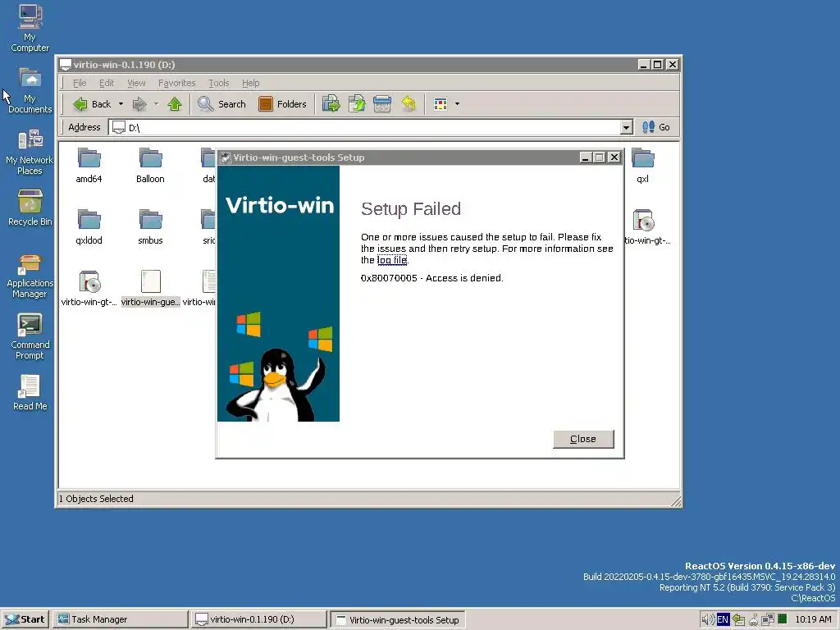The image size is (840, 630).
Task: Open Command Prompt desktop shortcut
Action: coord(30,336)
